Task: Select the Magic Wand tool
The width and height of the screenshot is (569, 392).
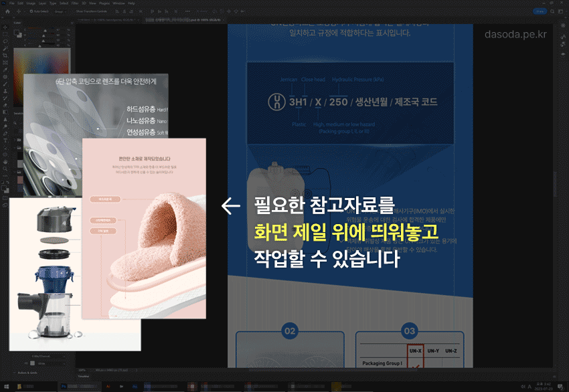Action: [5, 48]
